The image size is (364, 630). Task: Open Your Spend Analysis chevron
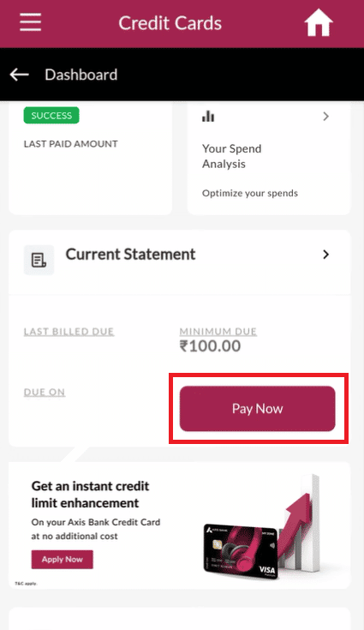click(325, 117)
